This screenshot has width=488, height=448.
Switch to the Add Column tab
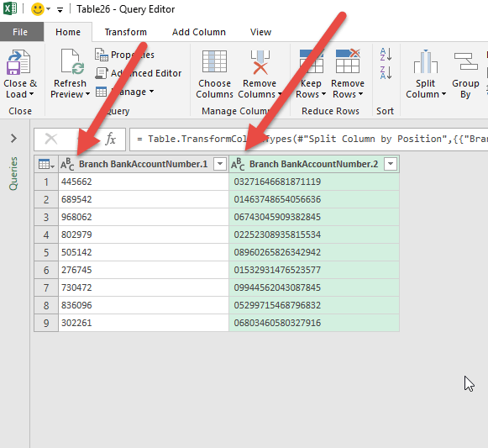pos(199,32)
